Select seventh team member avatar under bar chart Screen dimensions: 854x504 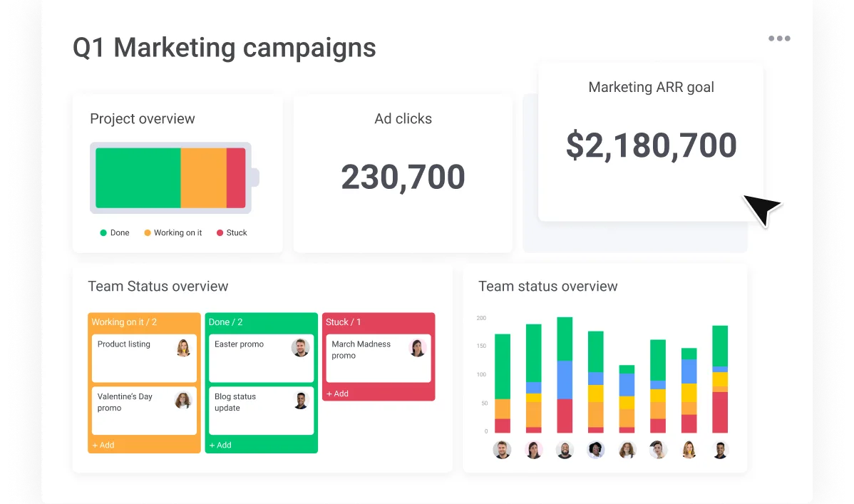click(x=689, y=450)
